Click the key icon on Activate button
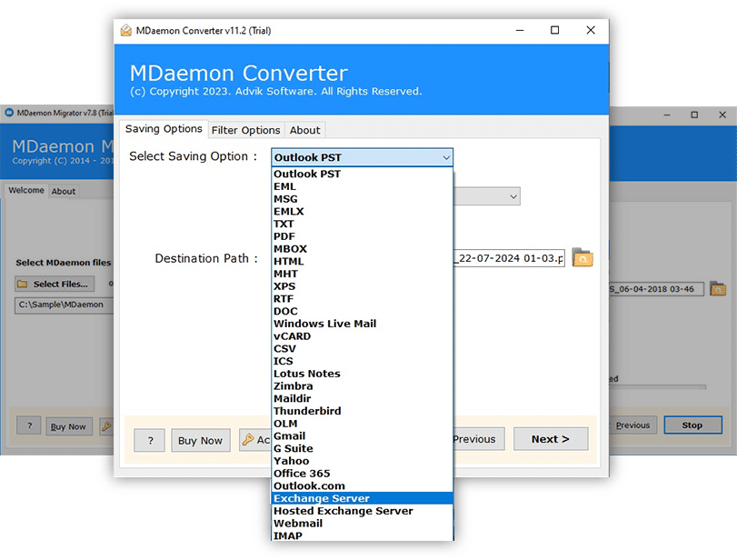This screenshot has height=560, width=737. [248, 440]
